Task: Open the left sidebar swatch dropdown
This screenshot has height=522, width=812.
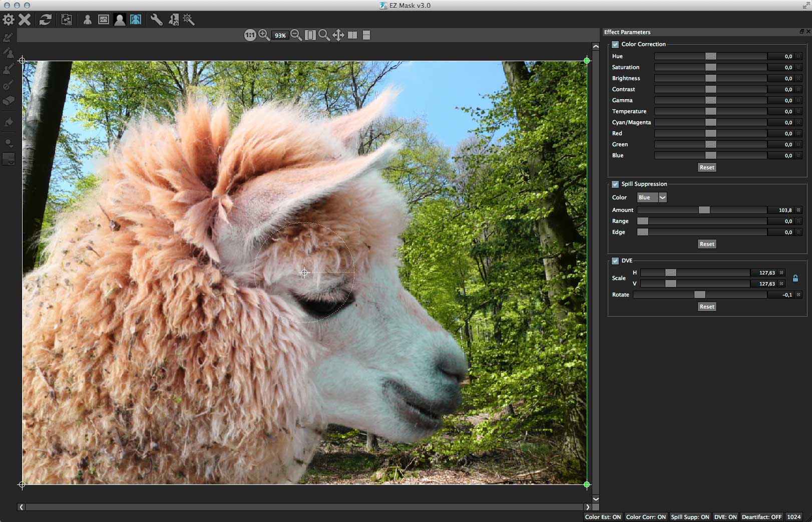Action: pos(9,159)
